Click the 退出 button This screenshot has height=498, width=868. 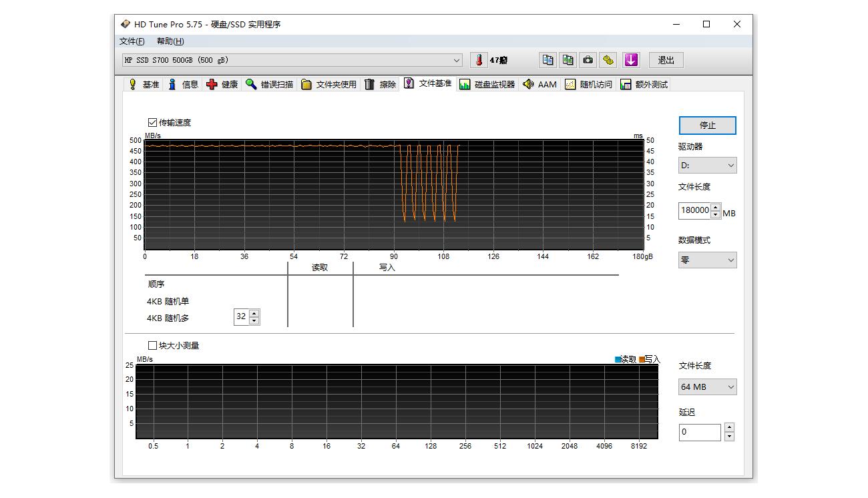(x=666, y=60)
